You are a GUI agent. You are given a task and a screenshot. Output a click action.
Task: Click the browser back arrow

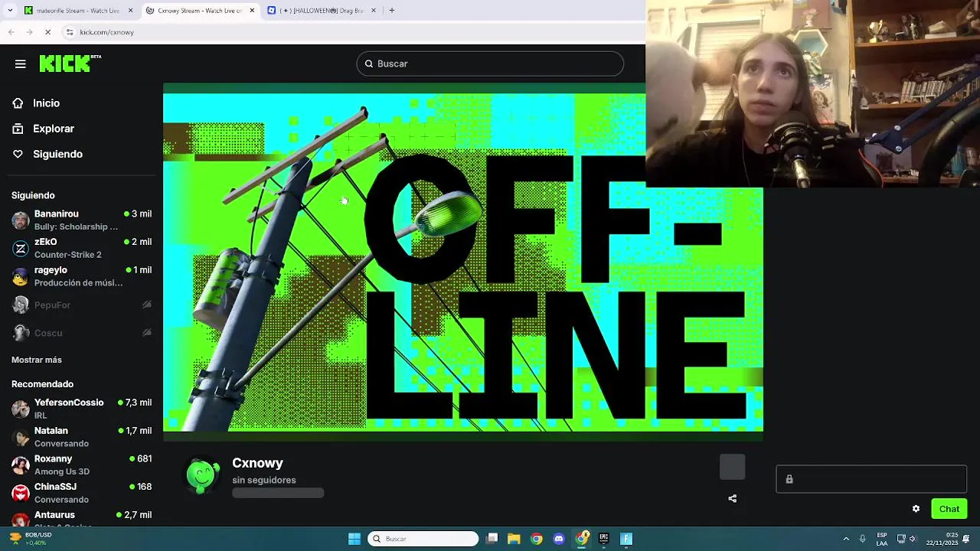click(11, 32)
